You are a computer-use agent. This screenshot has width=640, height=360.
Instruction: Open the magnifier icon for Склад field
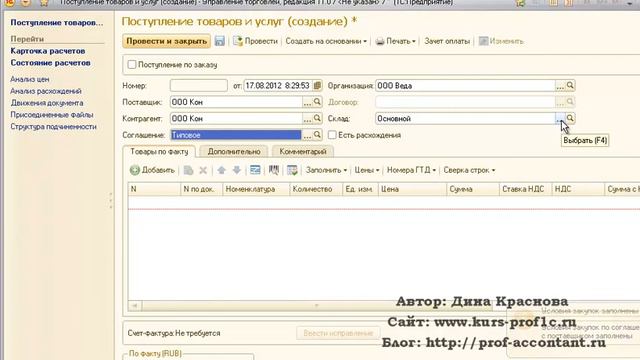point(570,118)
